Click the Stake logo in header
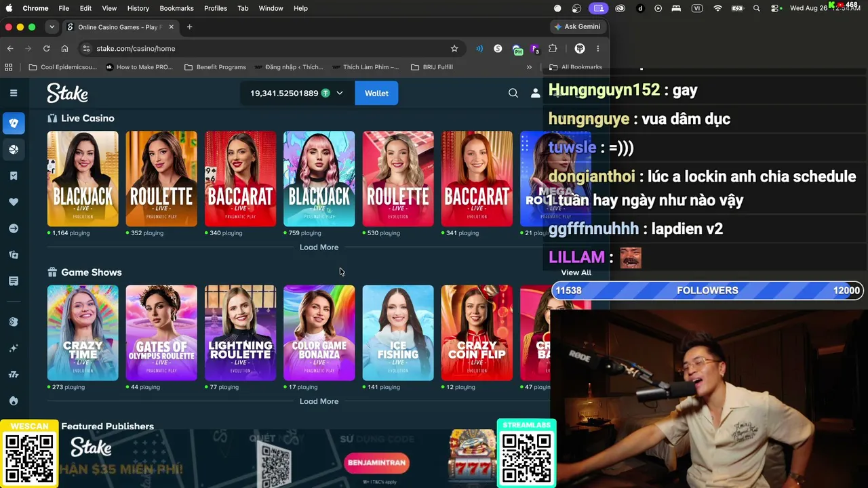The height and width of the screenshot is (488, 868). click(x=67, y=93)
